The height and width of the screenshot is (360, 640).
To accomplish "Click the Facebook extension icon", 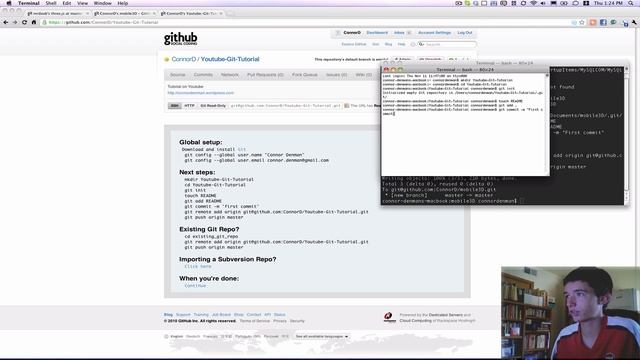I will (603, 22).
